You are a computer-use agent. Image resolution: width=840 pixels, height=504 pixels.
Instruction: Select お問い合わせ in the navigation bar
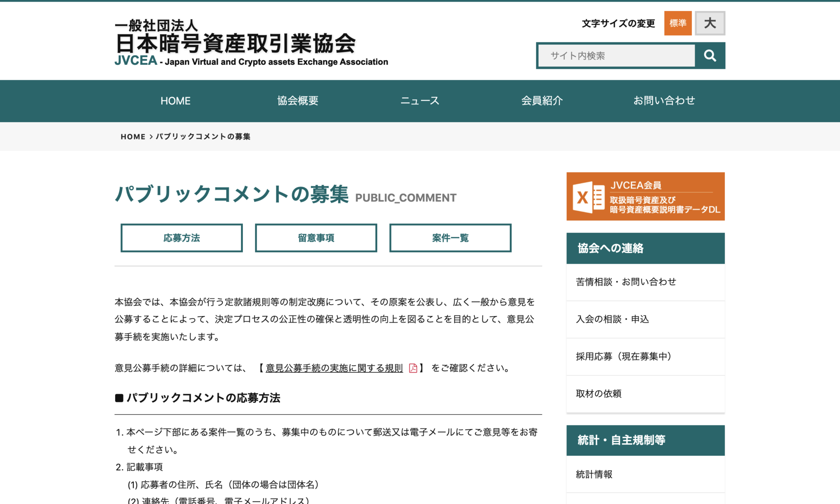664,101
